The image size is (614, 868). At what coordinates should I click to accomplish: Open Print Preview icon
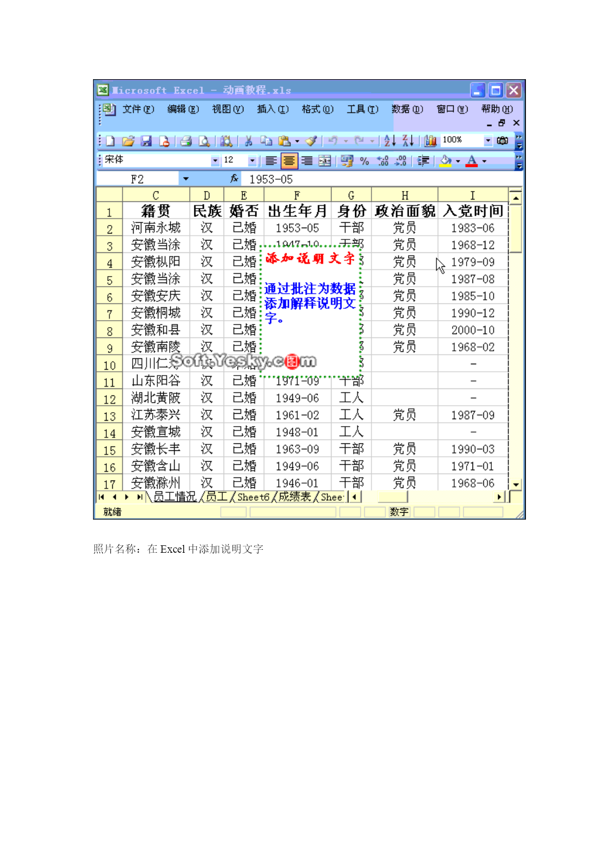(x=204, y=141)
